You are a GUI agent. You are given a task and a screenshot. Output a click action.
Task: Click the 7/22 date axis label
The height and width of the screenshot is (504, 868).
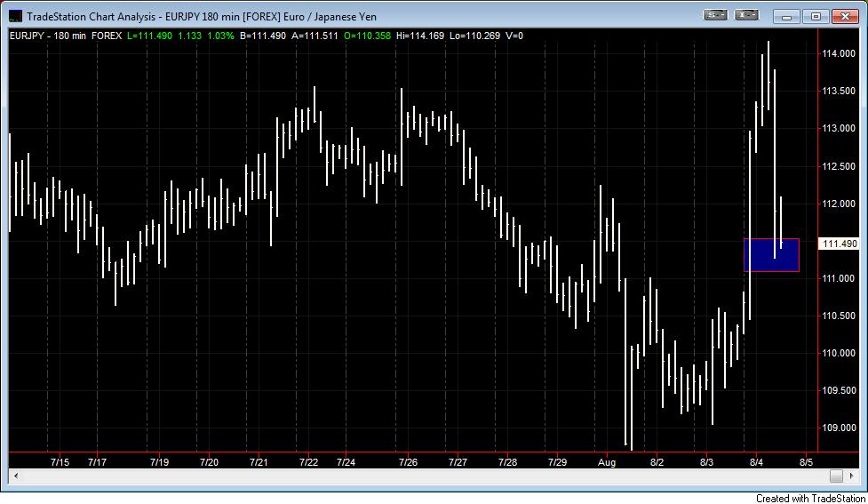pos(309,462)
